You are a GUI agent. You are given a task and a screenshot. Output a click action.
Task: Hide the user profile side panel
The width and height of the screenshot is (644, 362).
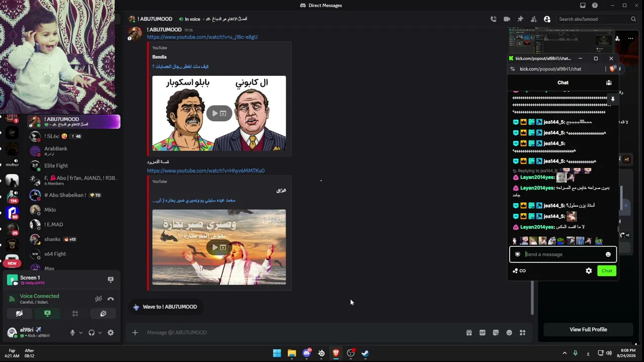(x=547, y=19)
